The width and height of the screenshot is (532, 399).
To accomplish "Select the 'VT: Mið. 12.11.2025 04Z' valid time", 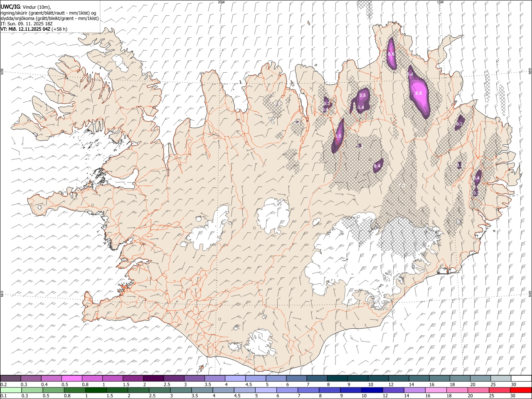I will click(26, 29).
